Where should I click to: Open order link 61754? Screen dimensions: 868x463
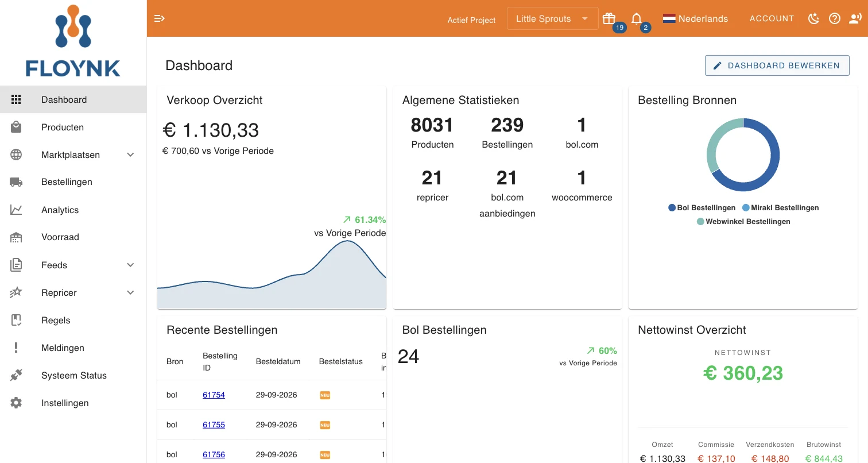(x=214, y=395)
